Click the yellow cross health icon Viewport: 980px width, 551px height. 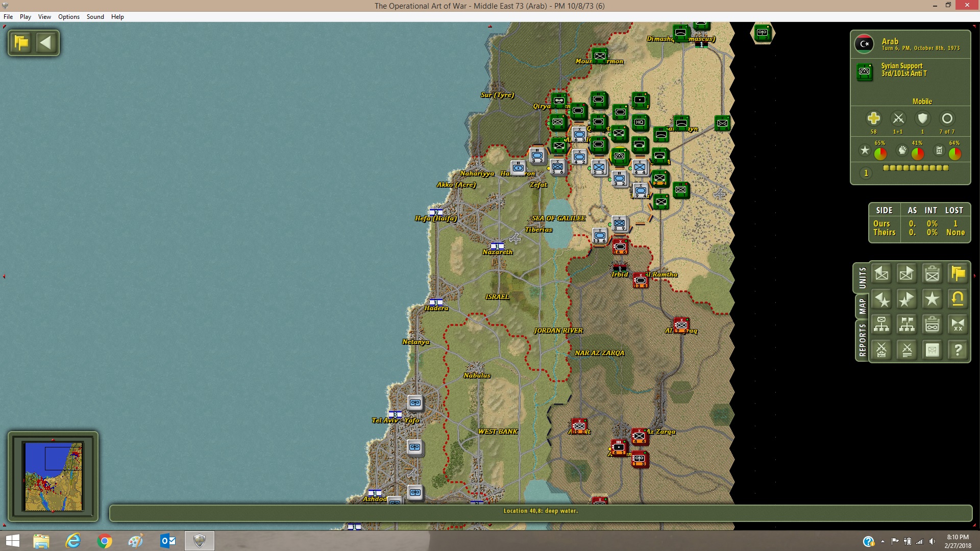874,118
